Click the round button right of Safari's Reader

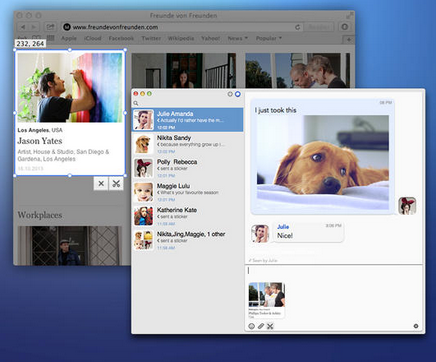pyautogui.click(x=345, y=27)
